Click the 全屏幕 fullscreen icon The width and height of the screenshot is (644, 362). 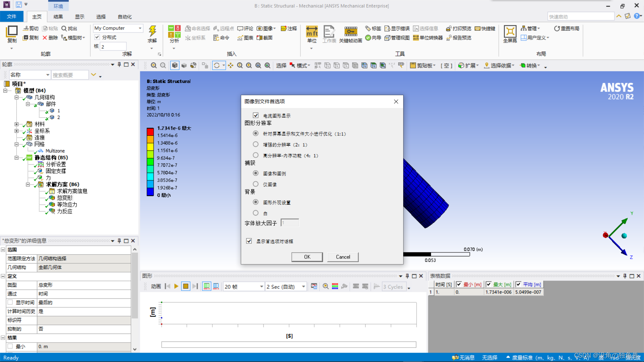tap(510, 32)
